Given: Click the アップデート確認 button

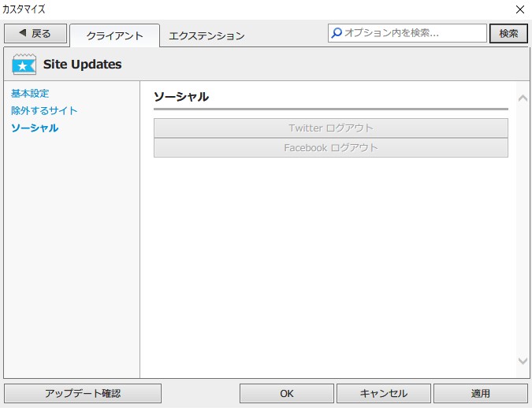Looking at the screenshot, I should click(x=83, y=393).
